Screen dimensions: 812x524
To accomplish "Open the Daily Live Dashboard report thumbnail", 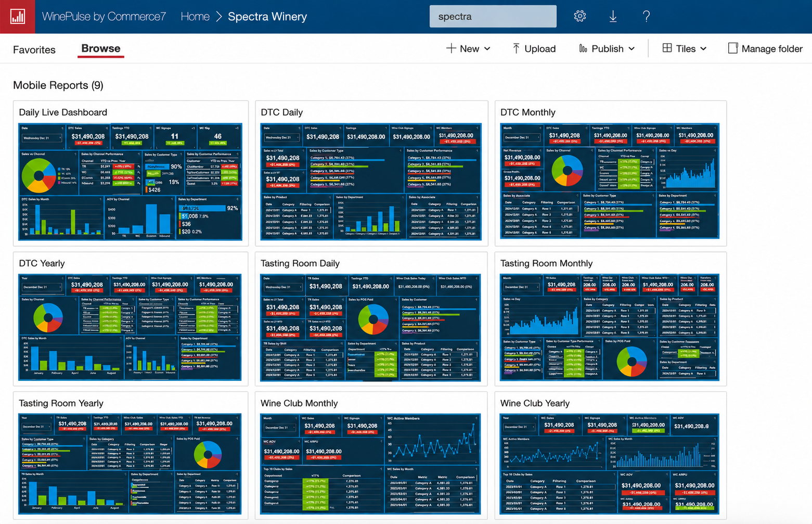I will [x=130, y=182].
